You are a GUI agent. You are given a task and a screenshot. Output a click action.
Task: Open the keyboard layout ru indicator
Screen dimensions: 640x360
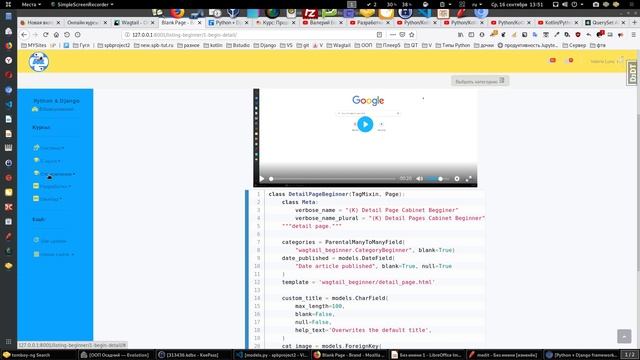pos(476,4)
